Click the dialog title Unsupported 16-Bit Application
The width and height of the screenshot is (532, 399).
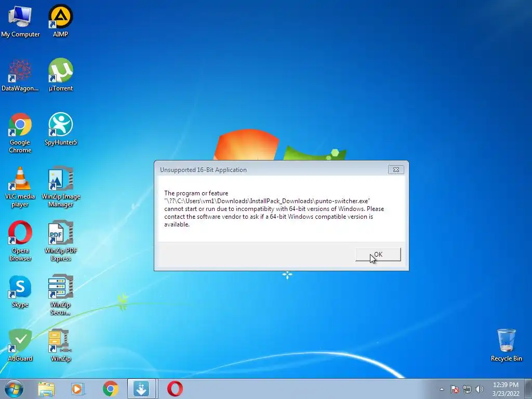coord(203,170)
